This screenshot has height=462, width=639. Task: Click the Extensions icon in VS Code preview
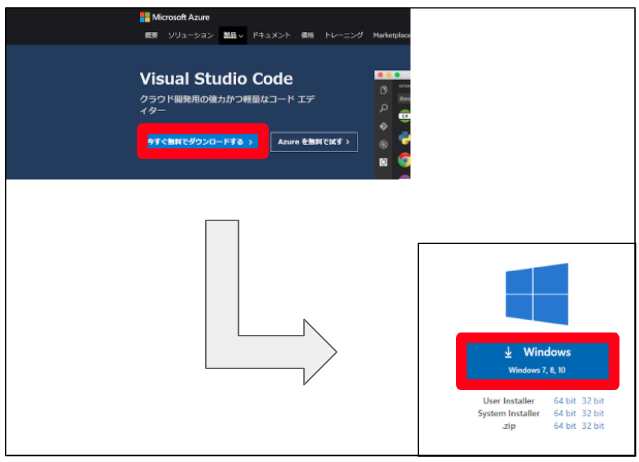tap(383, 162)
